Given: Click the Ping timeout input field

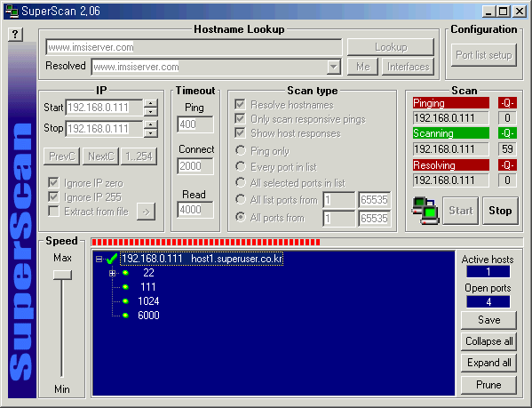Looking at the screenshot, I should (x=195, y=124).
